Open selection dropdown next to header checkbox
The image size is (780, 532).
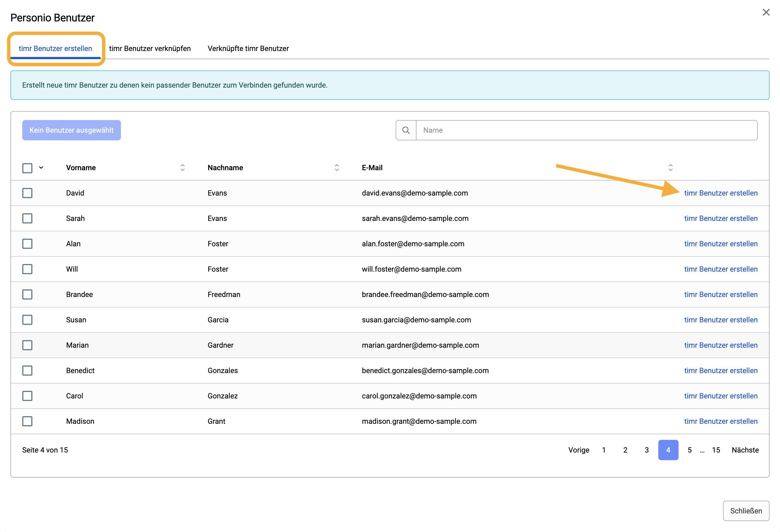pyautogui.click(x=41, y=167)
